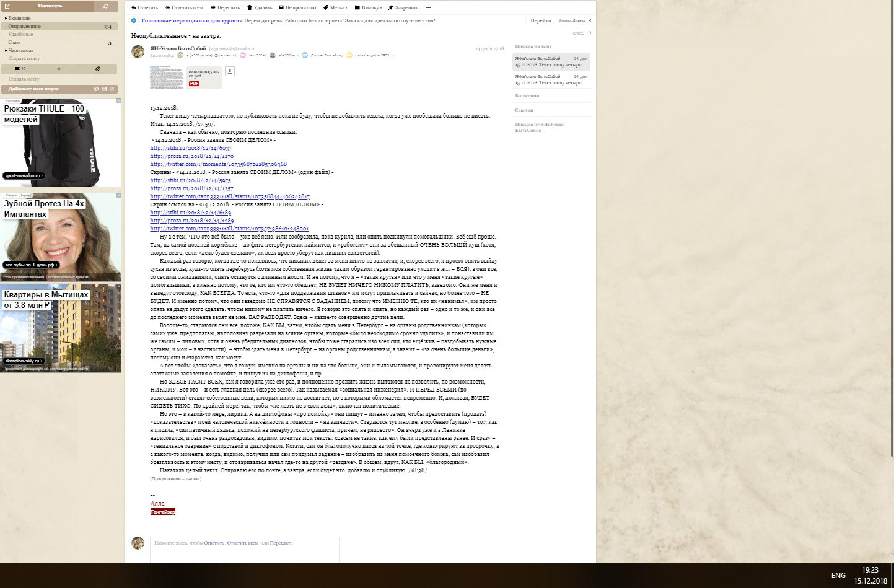Select first thread message in Письма на тему
Screen dimensions: 894x588
[x=551, y=61]
